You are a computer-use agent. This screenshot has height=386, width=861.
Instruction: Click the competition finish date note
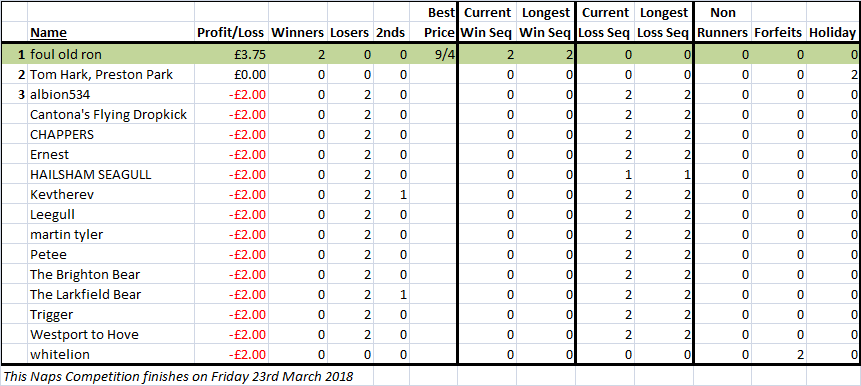pyautogui.click(x=178, y=377)
